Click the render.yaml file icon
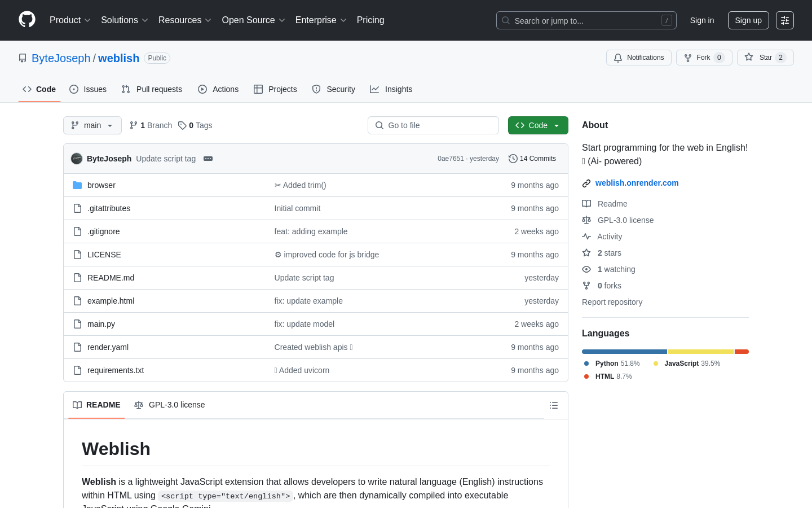This screenshot has width=812, height=508. (77, 347)
